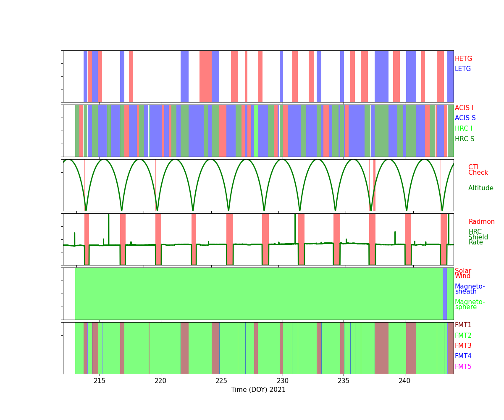Select the FMT5 legend label

tap(463, 367)
